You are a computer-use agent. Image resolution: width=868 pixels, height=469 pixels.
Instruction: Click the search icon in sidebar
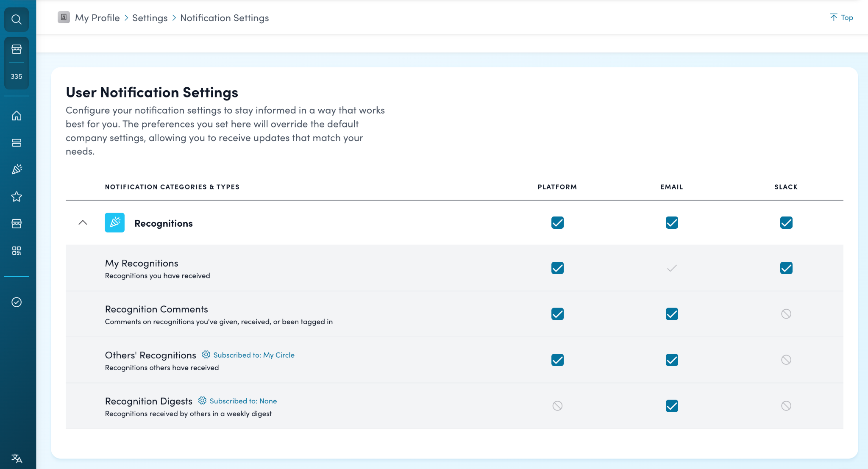tap(17, 19)
